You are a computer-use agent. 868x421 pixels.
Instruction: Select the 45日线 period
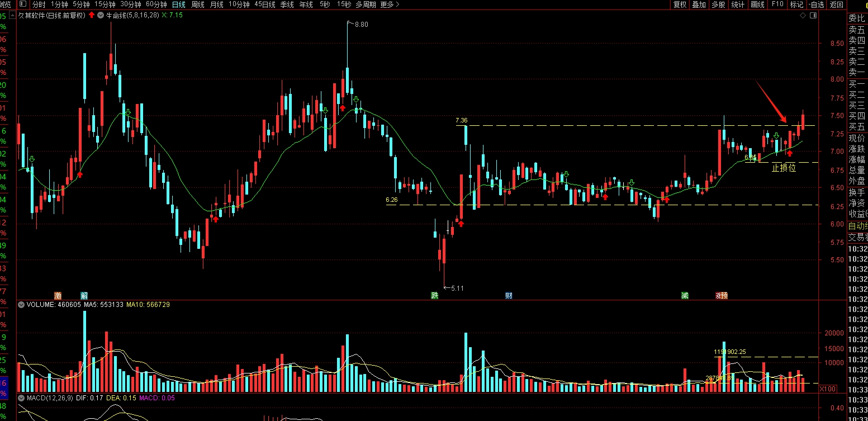(265, 4)
